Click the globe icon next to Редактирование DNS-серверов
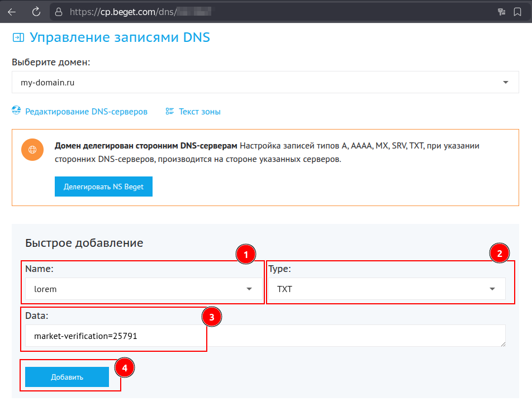 pos(15,111)
